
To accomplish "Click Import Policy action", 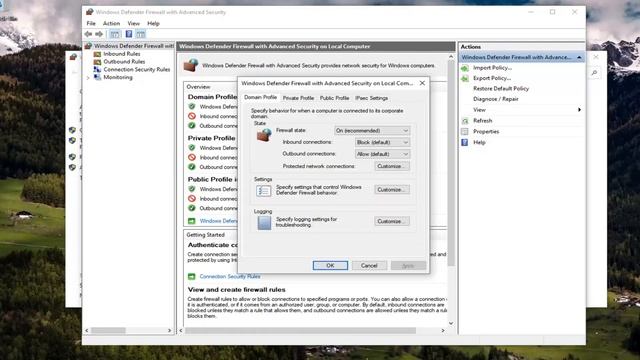I will (x=492, y=68).
